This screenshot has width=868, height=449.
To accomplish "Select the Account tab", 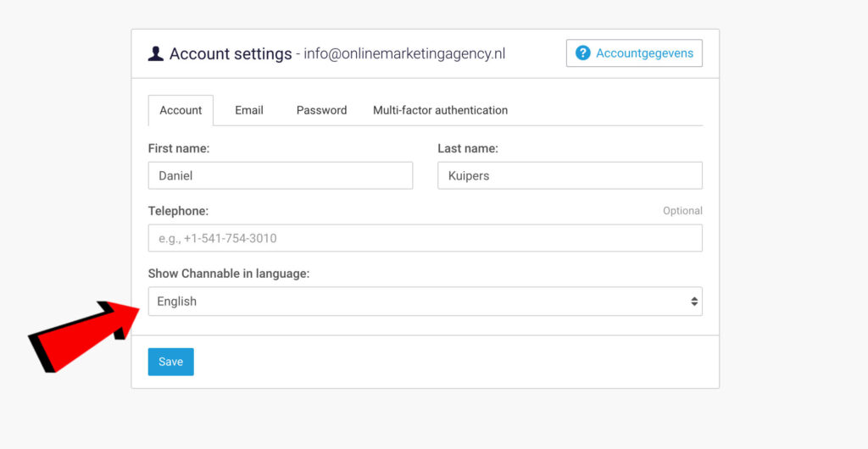I will coord(181,110).
